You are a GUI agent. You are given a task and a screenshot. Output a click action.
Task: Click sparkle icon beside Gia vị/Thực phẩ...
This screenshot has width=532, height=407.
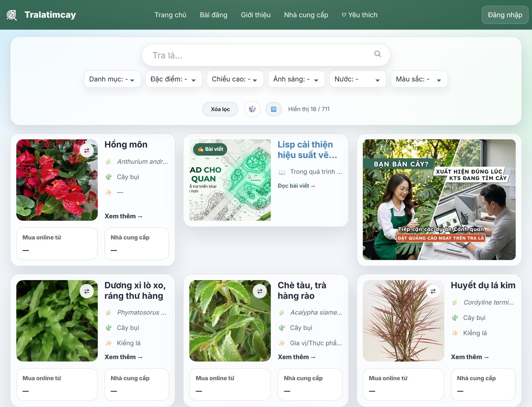point(282,343)
